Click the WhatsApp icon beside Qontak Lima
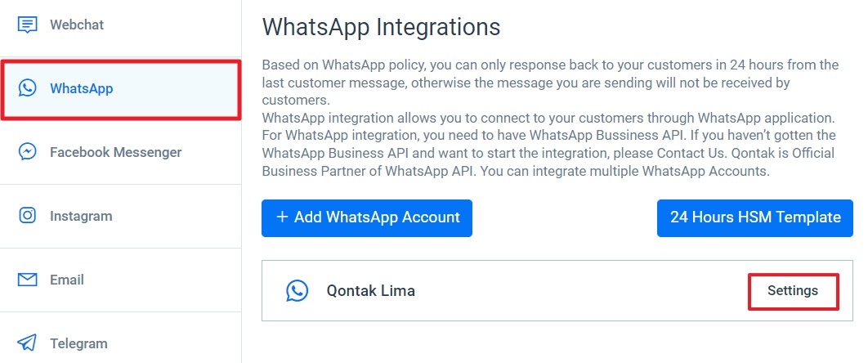 298,290
